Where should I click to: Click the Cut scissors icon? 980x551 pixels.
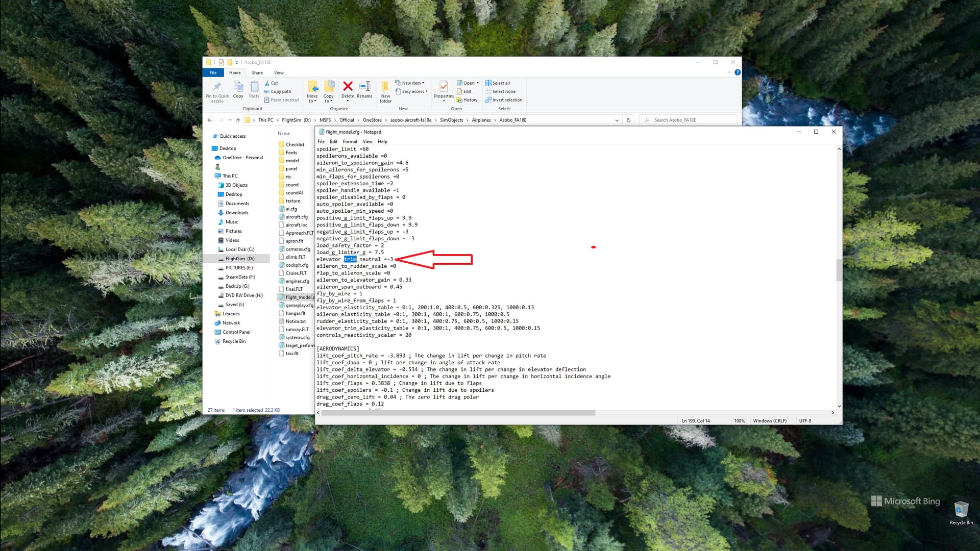pyautogui.click(x=267, y=83)
